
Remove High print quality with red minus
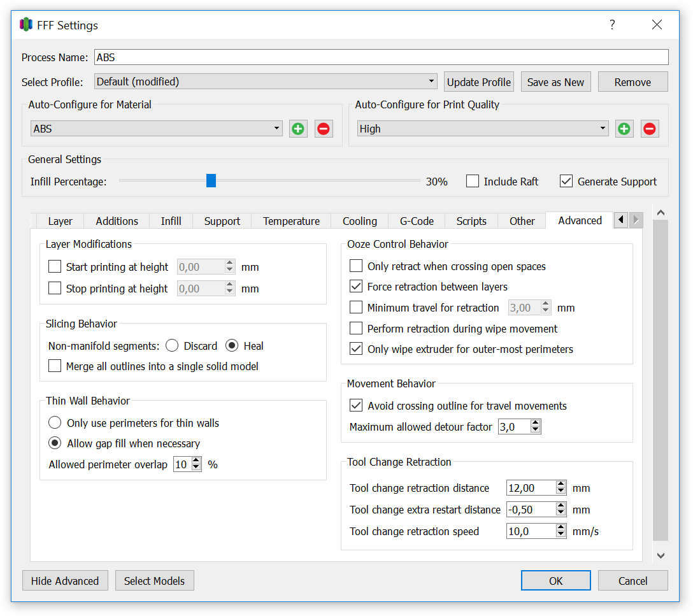(x=650, y=129)
